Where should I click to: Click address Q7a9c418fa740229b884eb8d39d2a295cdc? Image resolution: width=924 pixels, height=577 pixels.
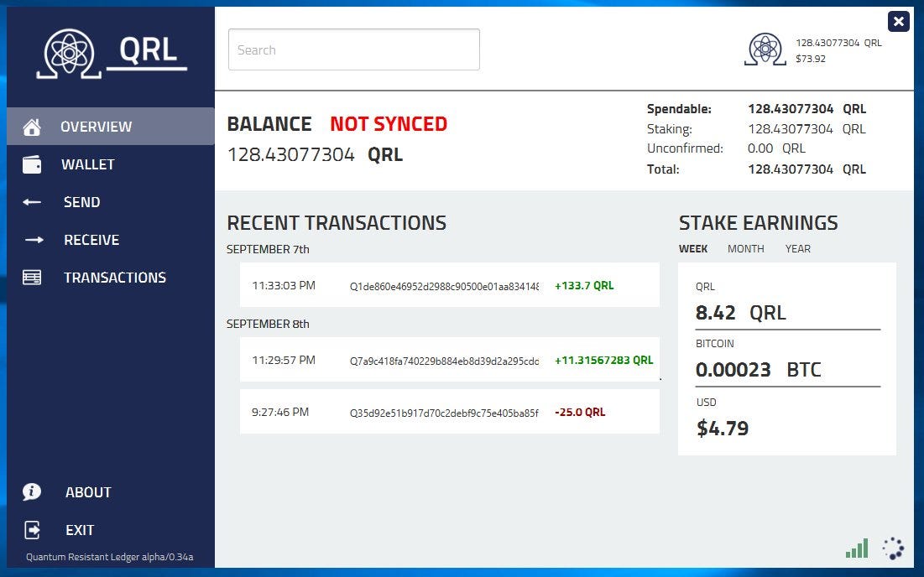point(444,361)
